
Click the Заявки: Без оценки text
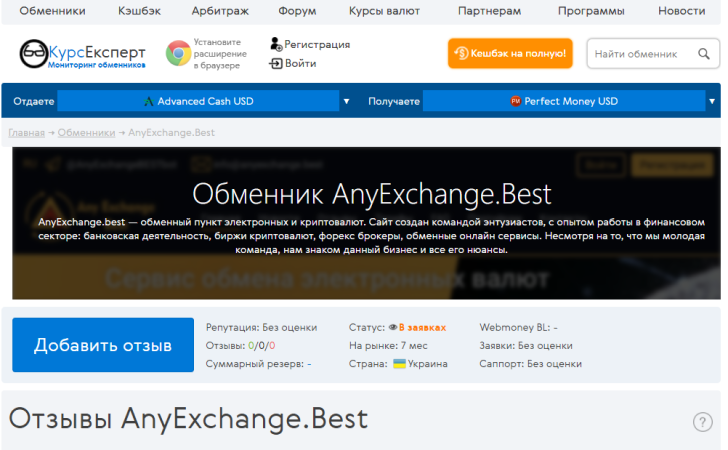click(x=526, y=346)
